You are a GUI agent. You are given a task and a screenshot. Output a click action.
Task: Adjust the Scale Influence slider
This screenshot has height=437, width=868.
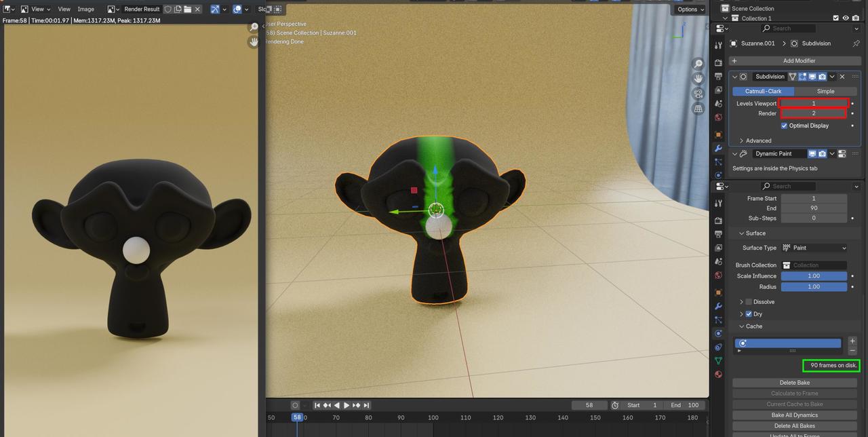(x=814, y=276)
